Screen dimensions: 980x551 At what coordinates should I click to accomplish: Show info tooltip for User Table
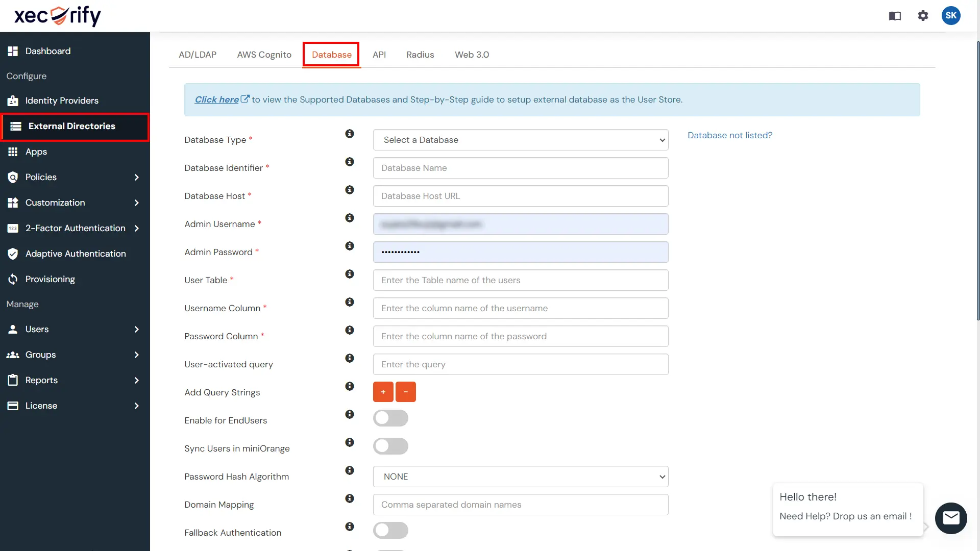350,274
